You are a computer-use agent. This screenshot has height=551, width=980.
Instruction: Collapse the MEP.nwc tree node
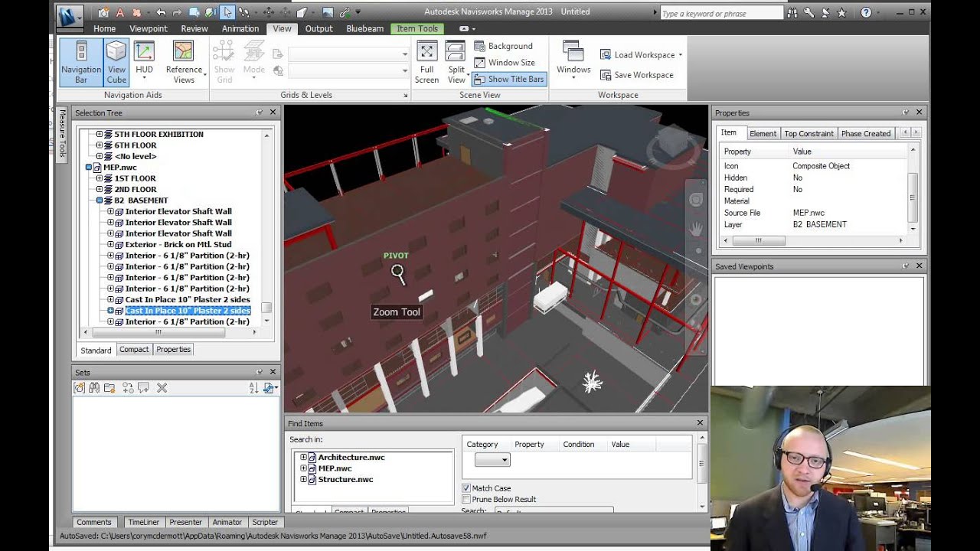coord(88,167)
